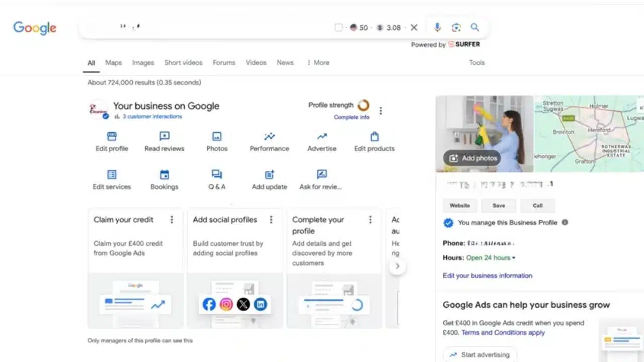Click the magnifying glass search button
Screen dimensions: 644x362
(x=475, y=28)
